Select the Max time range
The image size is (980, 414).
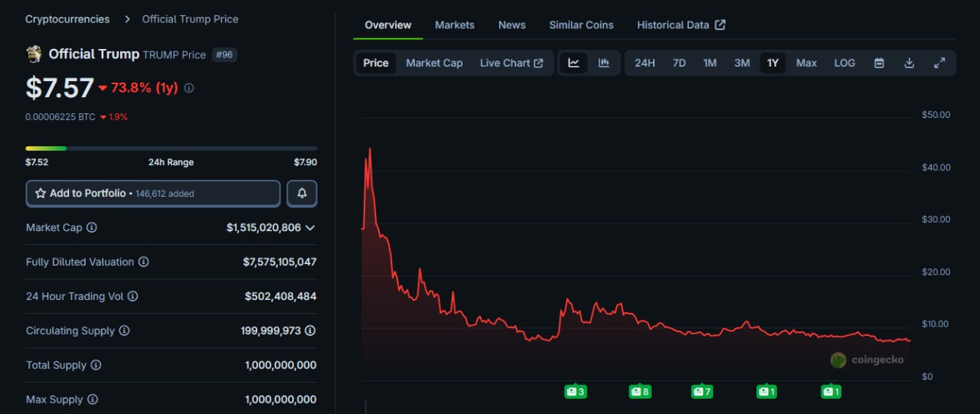[x=806, y=63]
